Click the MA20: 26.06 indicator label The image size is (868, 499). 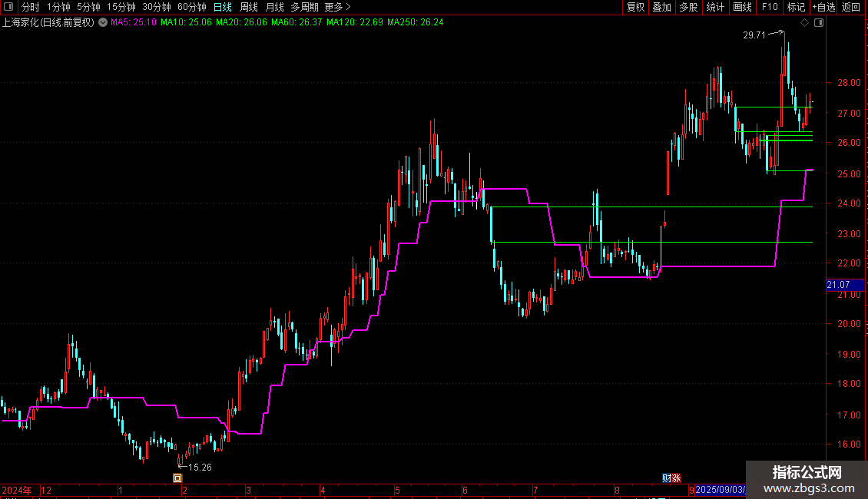[x=241, y=22]
